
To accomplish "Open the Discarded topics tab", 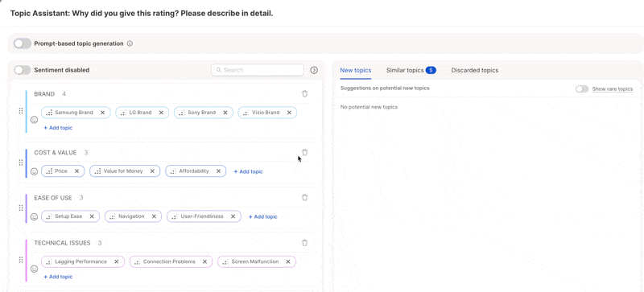I will click(475, 70).
